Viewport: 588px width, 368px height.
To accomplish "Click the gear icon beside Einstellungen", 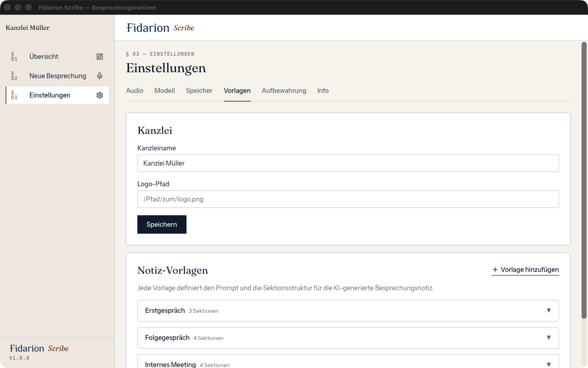I will (100, 95).
